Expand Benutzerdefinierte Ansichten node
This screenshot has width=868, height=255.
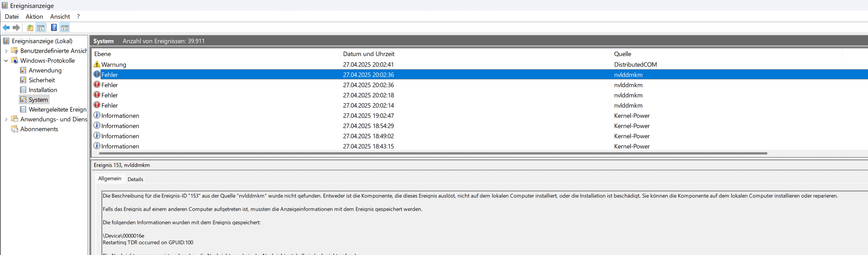tap(6, 51)
